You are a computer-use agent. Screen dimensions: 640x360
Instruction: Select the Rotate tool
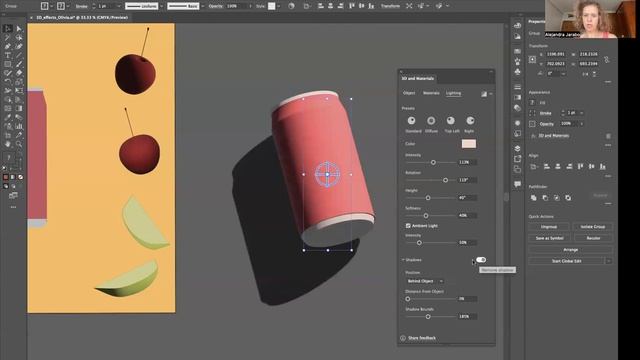point(8,82)
